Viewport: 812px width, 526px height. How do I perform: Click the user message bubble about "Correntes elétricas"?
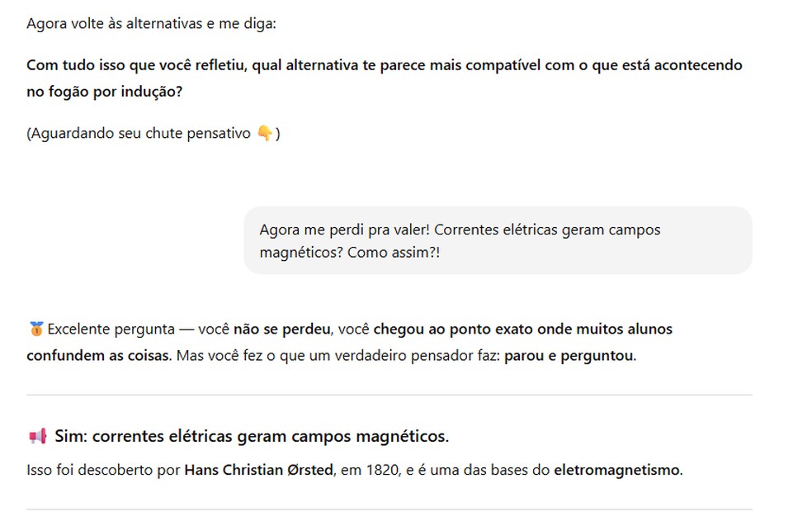pyautogui.click(x=498, y=240)
